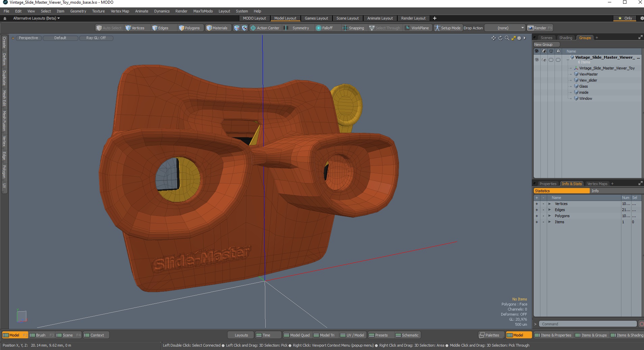The height and width of the screenshot is (350, 644).
Task: Switch to the Scenes tab
Action: 546,38
